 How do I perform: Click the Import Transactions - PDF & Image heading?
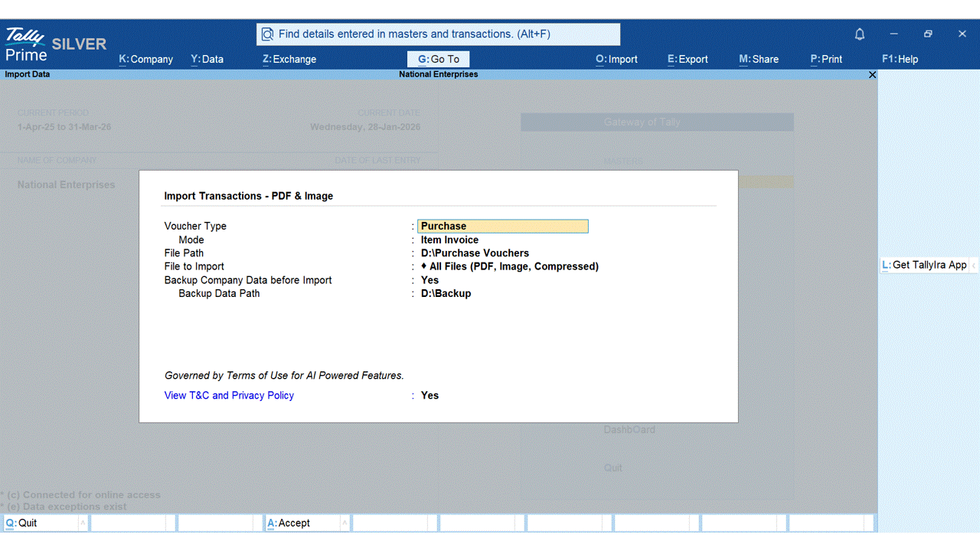(x=249, y=196)
